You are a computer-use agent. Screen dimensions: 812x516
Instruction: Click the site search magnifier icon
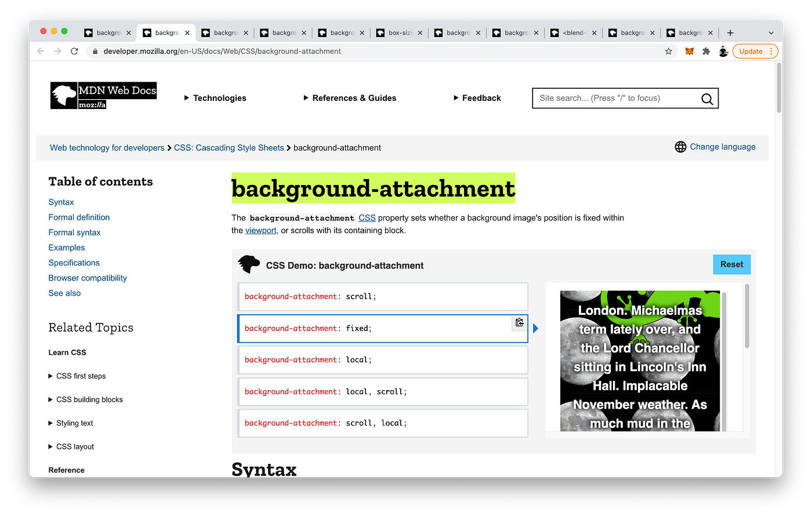pos(707,99)
